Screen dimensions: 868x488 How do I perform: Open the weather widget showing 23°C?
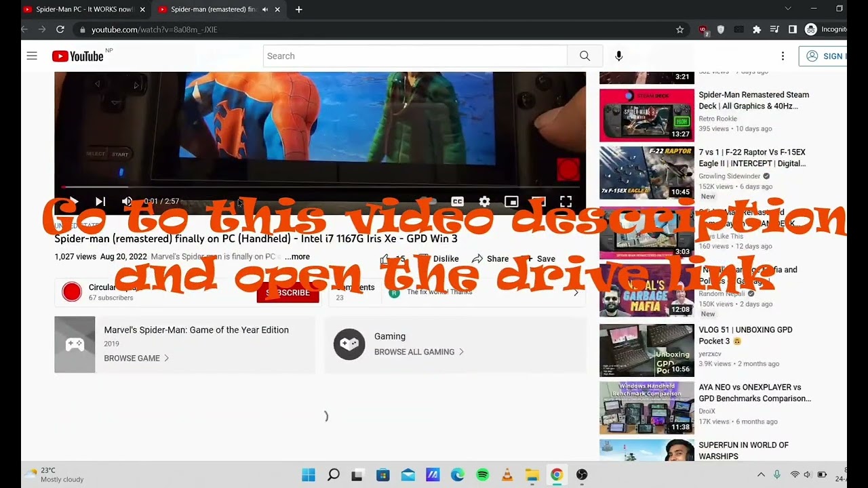54,474
